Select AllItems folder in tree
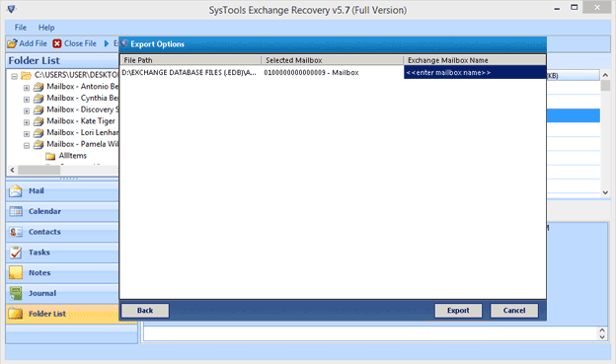Screen dimensions: 616x364 coord(73,156)
